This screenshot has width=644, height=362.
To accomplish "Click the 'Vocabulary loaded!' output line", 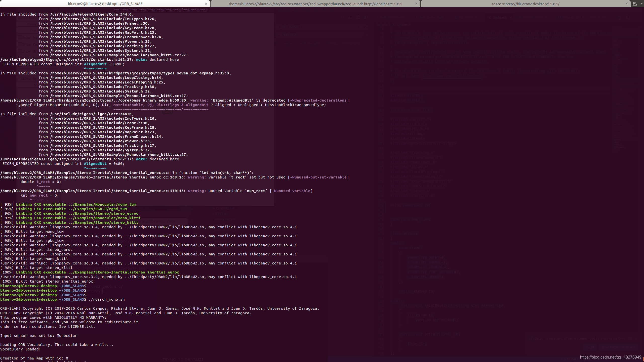I will (20, 349).
